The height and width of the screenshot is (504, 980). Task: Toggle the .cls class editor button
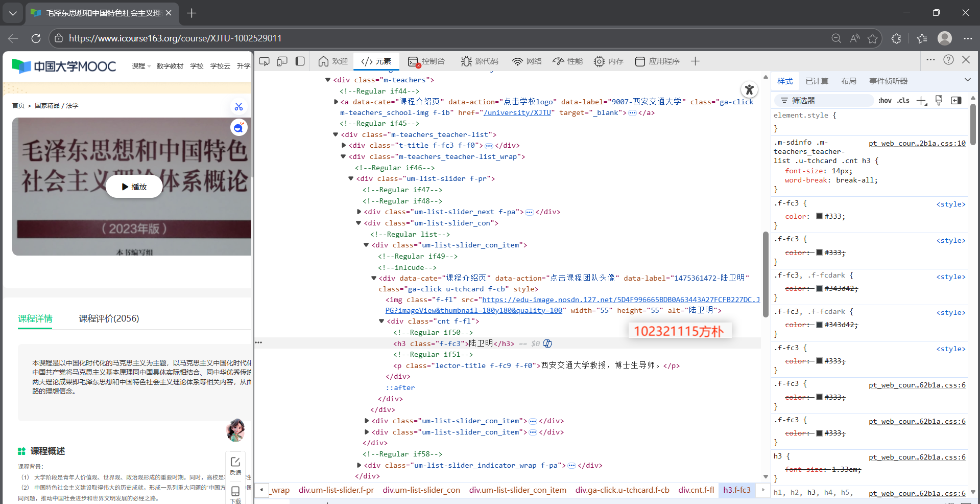[x=903, y=101]
